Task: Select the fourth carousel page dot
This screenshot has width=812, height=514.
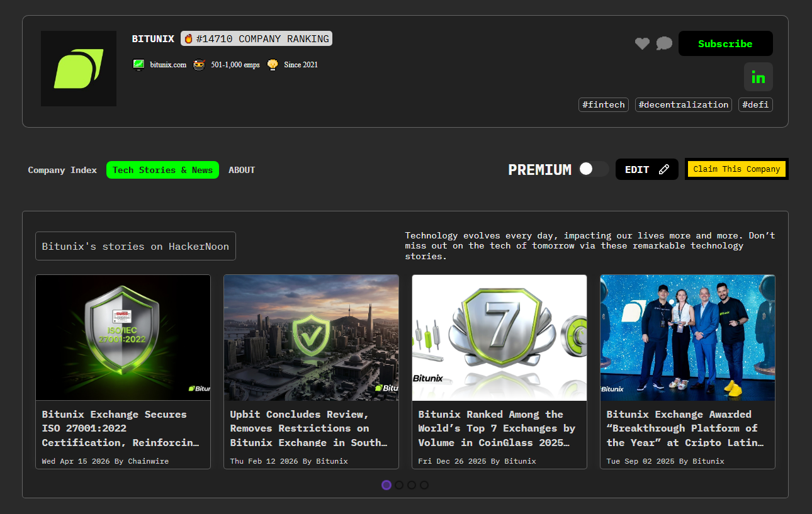Action: (424, 485)
